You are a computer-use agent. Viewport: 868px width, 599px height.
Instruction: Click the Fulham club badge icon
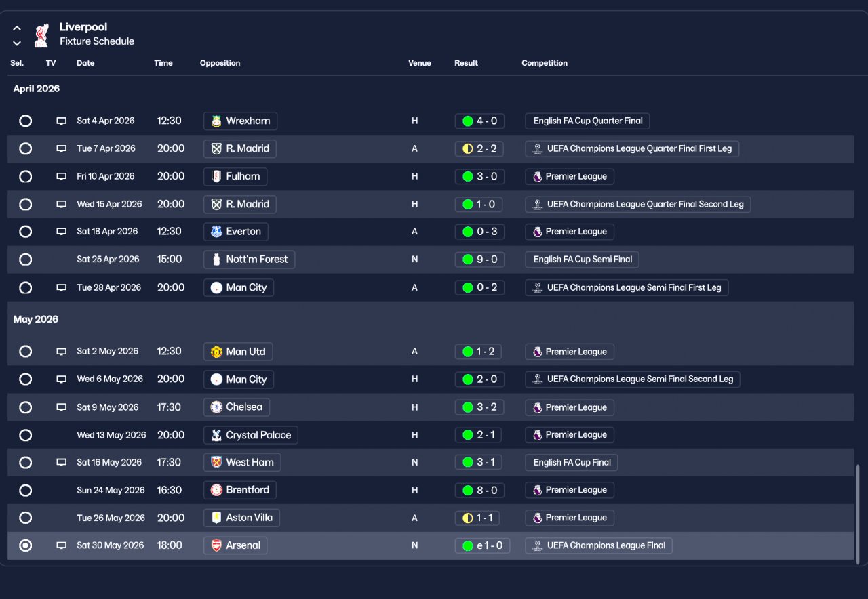(x=216, y=177)
